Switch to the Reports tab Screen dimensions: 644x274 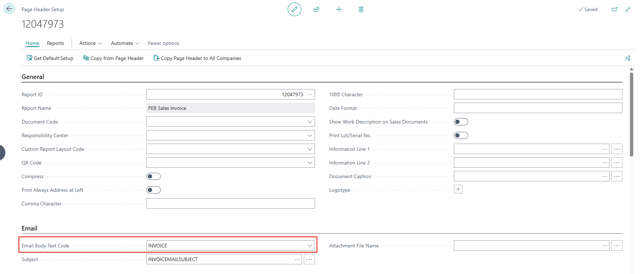[55, 43]
